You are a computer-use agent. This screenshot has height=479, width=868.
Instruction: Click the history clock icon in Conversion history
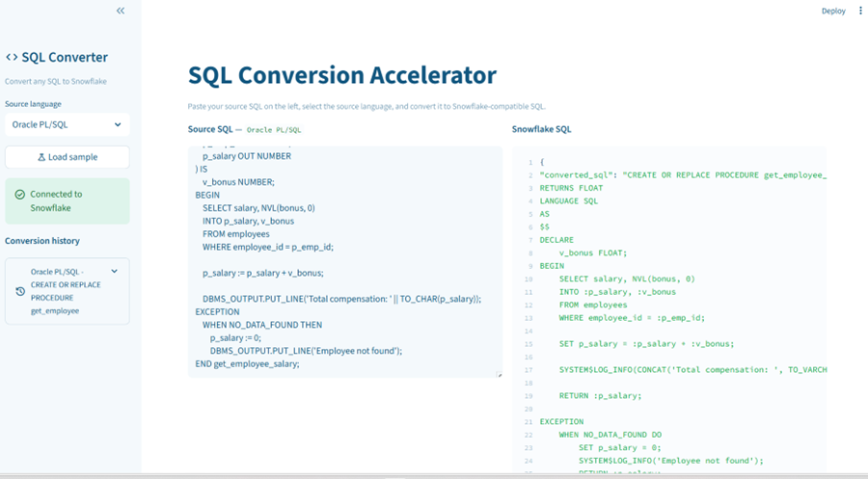[x=20, y=291]
